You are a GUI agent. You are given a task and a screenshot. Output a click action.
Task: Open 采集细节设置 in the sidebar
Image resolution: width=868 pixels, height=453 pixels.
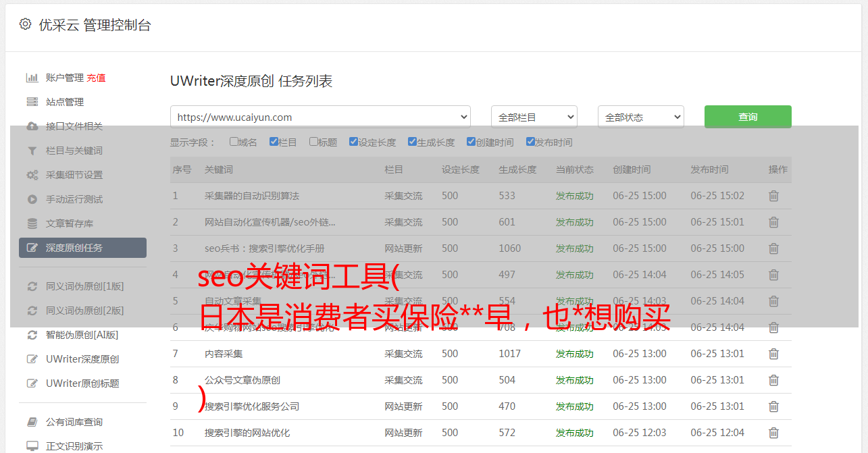coord(74,175)
